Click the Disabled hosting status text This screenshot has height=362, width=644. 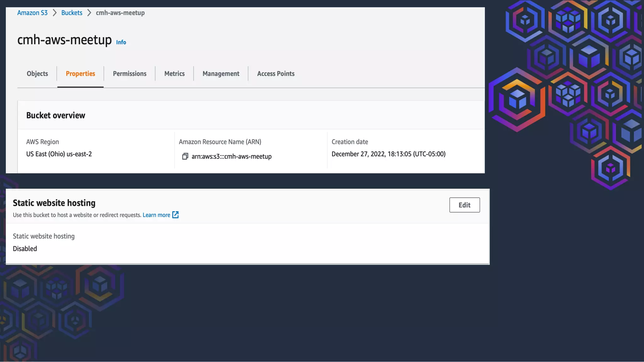tap(25, 249)
